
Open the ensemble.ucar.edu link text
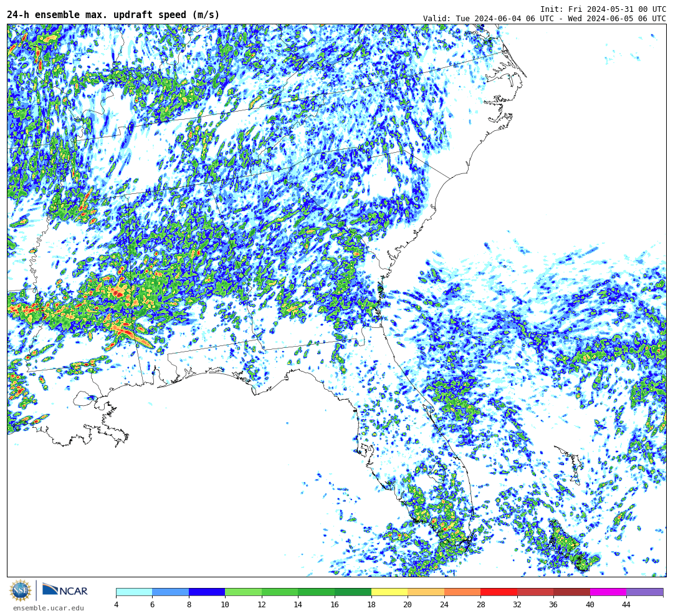[x=49, y=608]
